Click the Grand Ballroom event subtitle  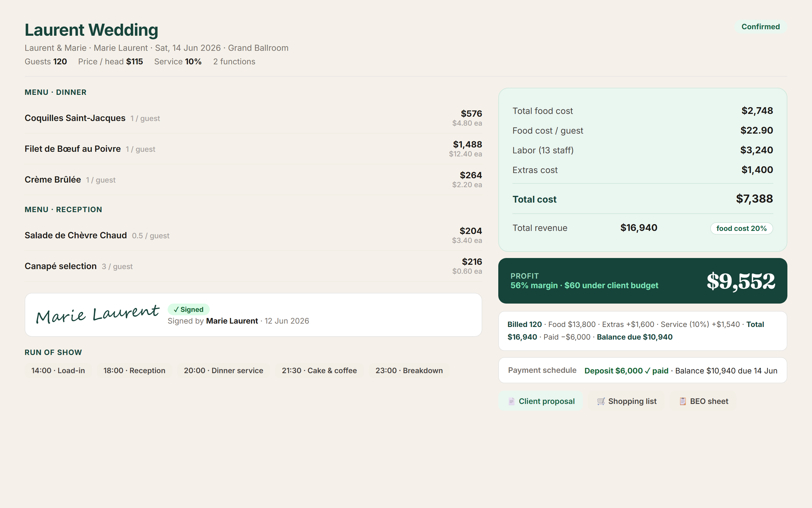point(258,48)
